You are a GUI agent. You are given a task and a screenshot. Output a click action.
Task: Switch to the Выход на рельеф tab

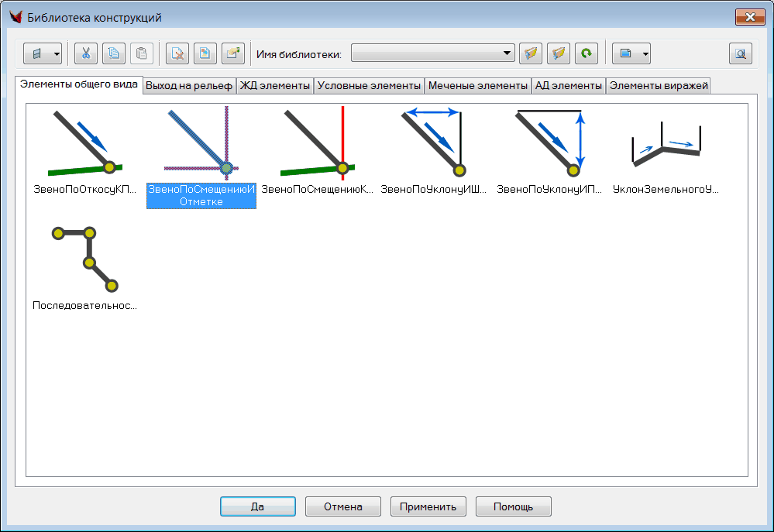(189, 86)
